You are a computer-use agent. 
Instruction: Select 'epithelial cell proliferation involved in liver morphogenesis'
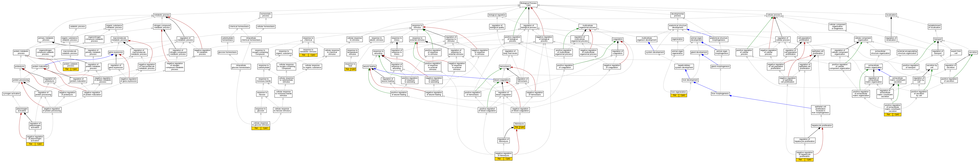820,110
